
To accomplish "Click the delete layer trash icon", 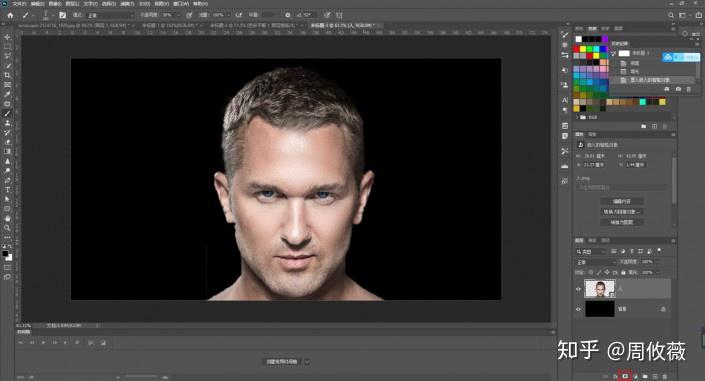I will point(665,377).
